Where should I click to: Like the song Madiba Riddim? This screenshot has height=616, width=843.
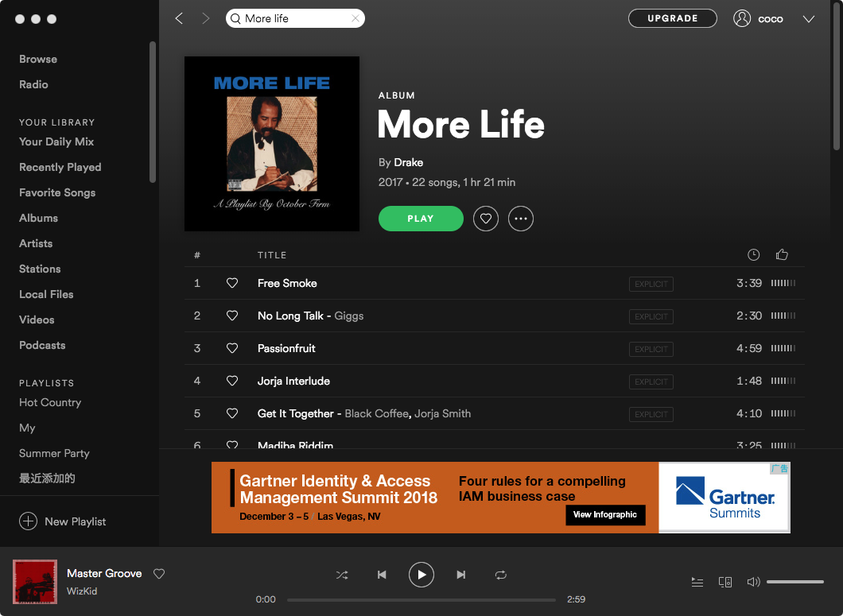(232, 444)
